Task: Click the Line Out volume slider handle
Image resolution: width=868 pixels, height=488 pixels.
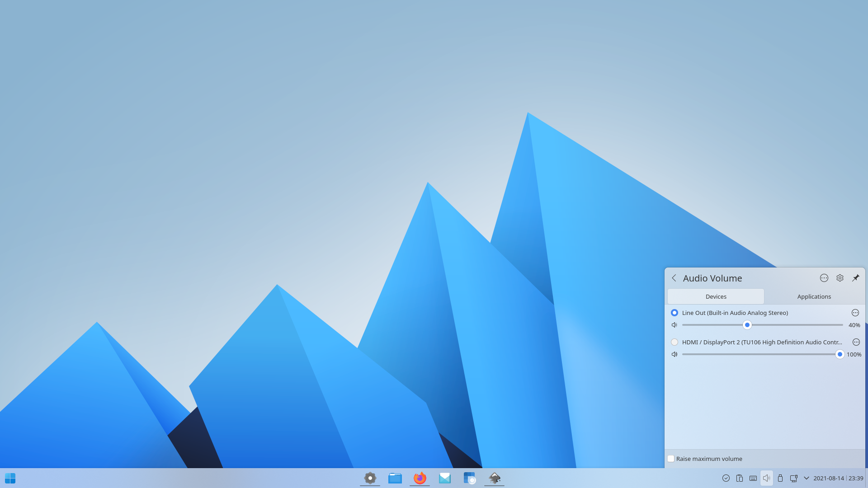Action: point(747,325)
